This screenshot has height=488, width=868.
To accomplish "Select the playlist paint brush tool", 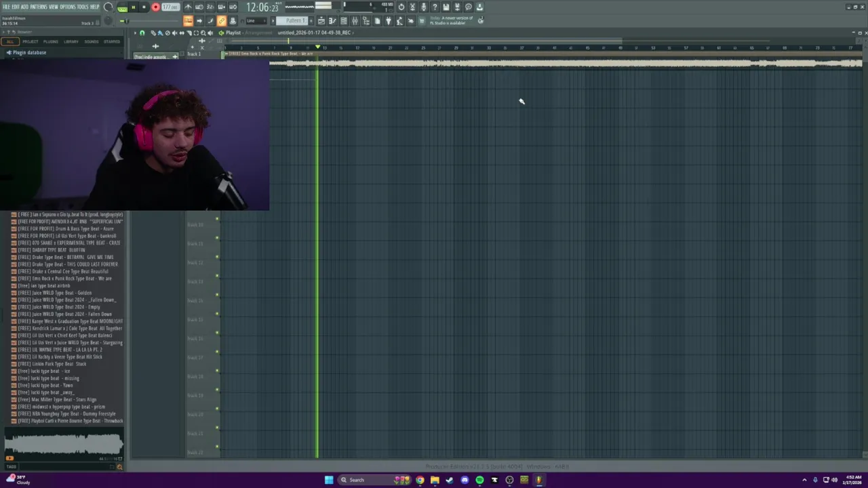I will click(x=160, y=33).
